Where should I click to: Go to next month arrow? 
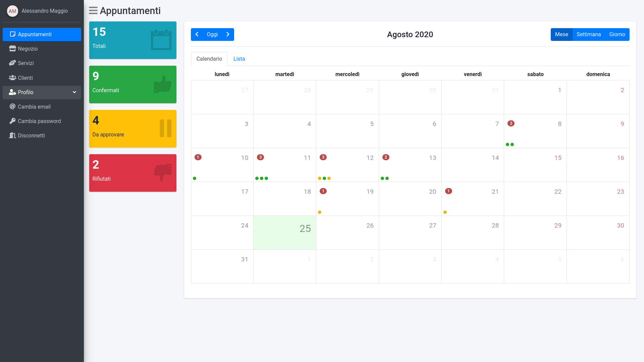(228, 35)
